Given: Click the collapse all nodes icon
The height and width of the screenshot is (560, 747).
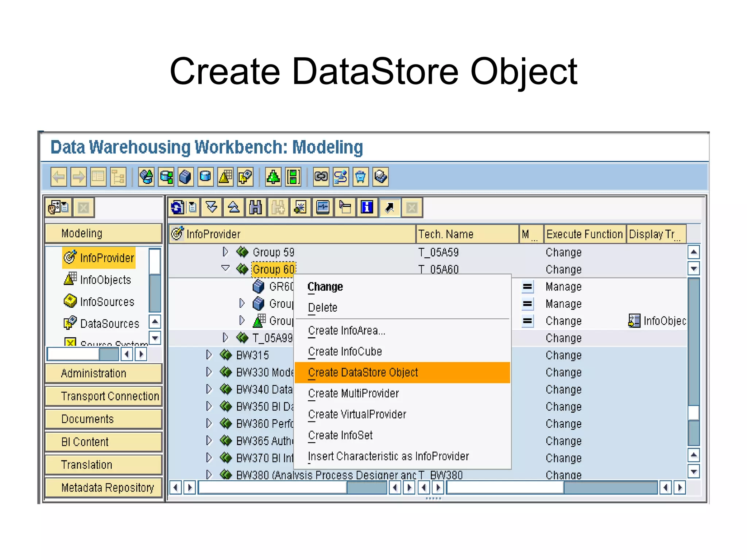Looking at the screenshot, I should tap(233, 208).
